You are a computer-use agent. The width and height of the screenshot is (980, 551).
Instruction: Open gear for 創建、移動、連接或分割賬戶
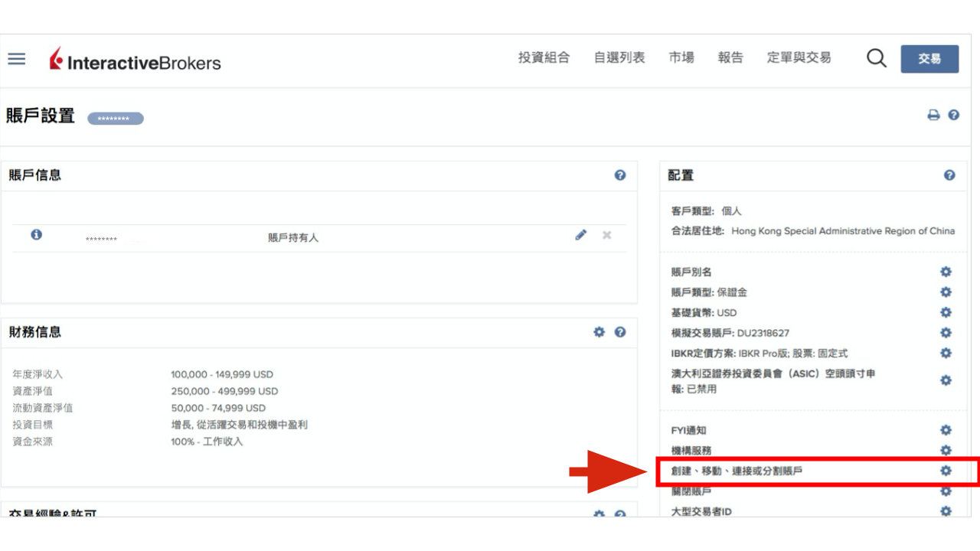click(x=946, y=471)
